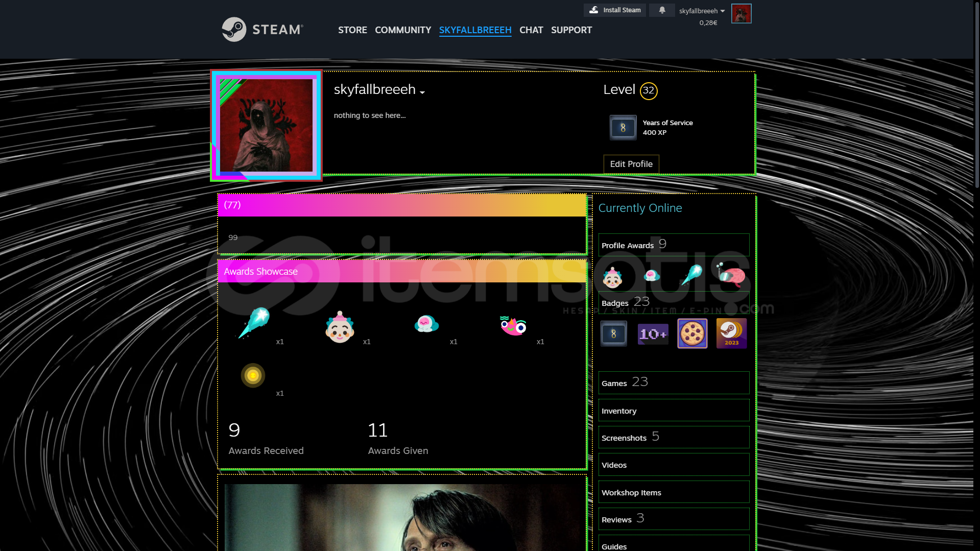
Task: Click the Years of Service badge icon
Action: click(623, 128)
